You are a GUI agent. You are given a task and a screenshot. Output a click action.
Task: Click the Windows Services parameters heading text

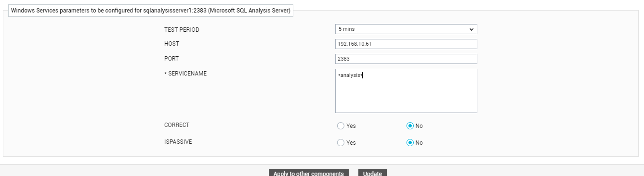tap(151, 11)
